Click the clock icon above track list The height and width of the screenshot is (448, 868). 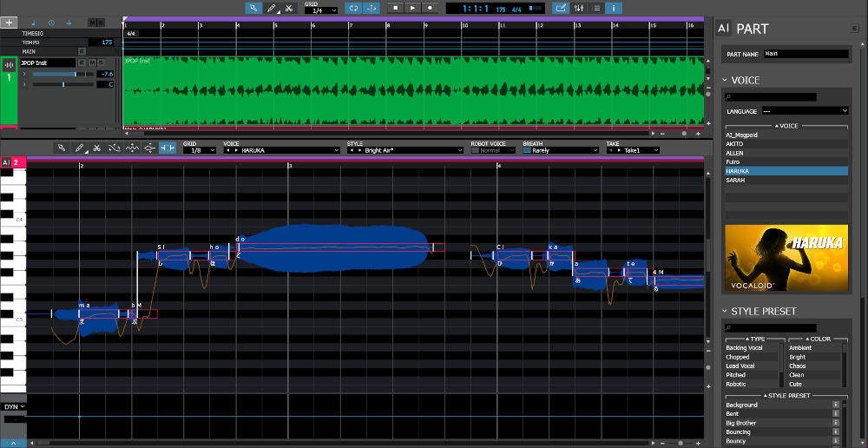[51, 23]
